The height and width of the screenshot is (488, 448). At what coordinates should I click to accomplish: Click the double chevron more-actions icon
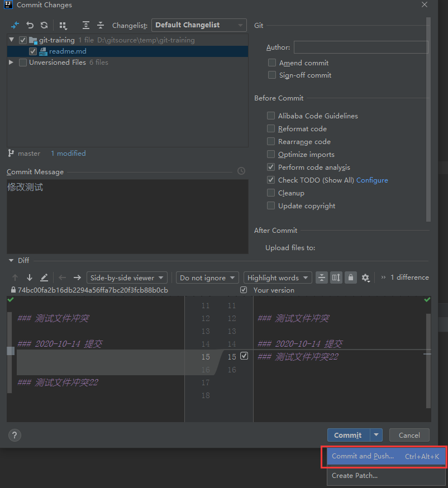pyautogui.click(x=383, y=278)
